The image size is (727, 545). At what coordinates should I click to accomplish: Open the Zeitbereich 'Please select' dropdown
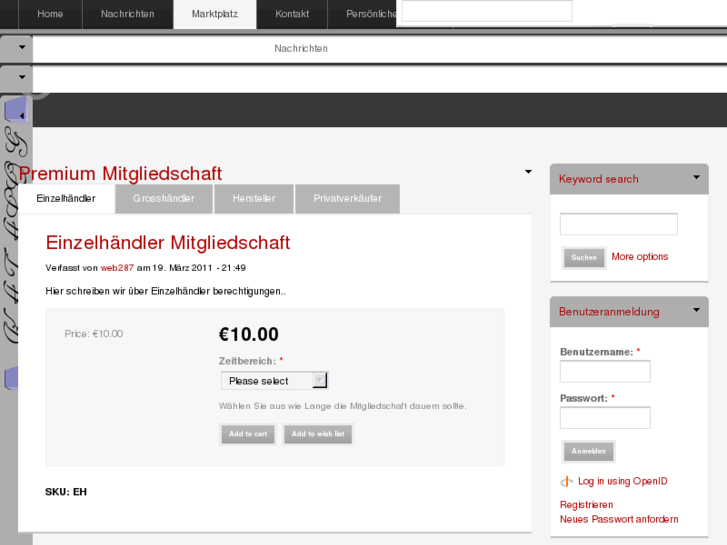point(274,381)
